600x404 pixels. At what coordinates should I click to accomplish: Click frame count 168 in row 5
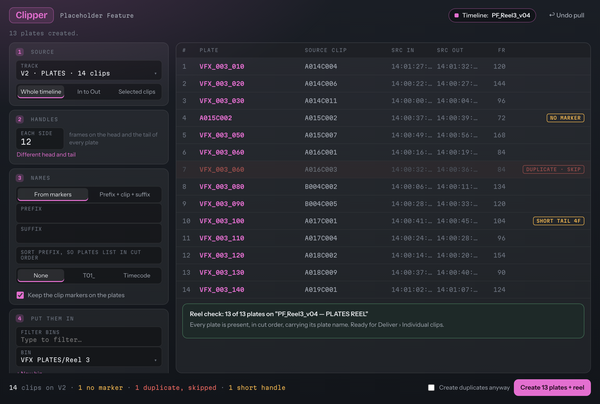pyautogui.click(x=499, y=135)
